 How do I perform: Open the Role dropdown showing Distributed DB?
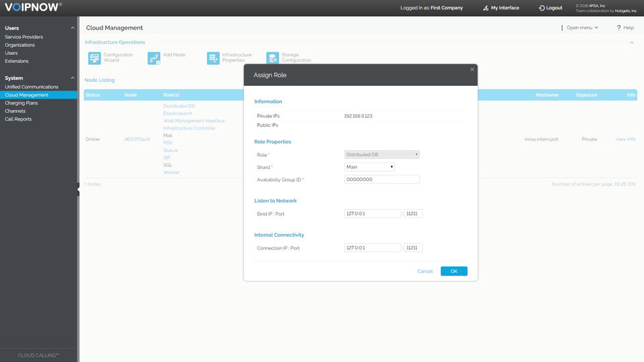coord(382,155)
